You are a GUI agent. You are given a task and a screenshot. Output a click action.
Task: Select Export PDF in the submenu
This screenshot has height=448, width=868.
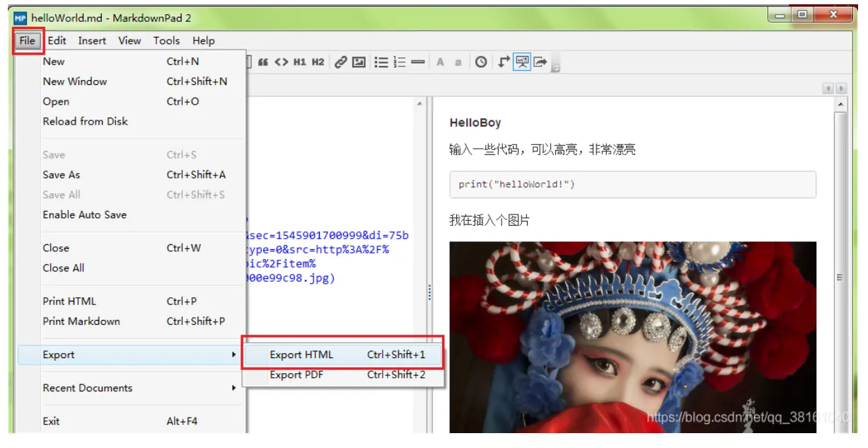(x=343, y=375)
